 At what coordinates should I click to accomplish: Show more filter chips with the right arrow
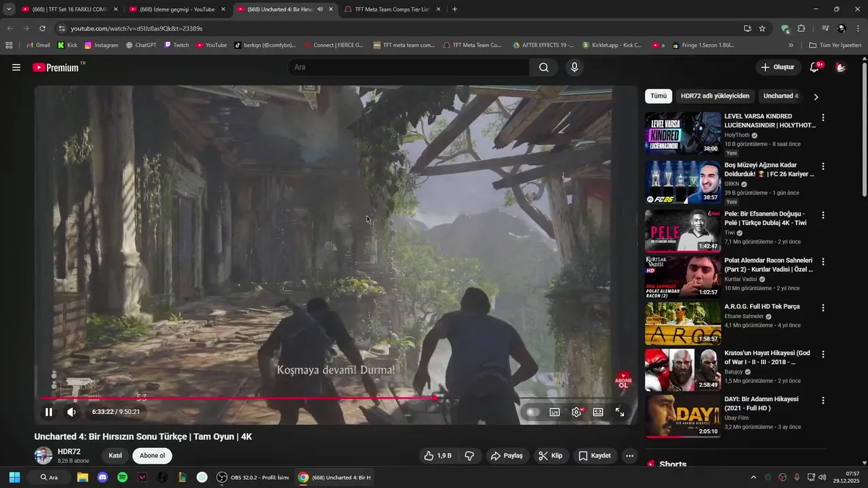click(x=816, y=97)
